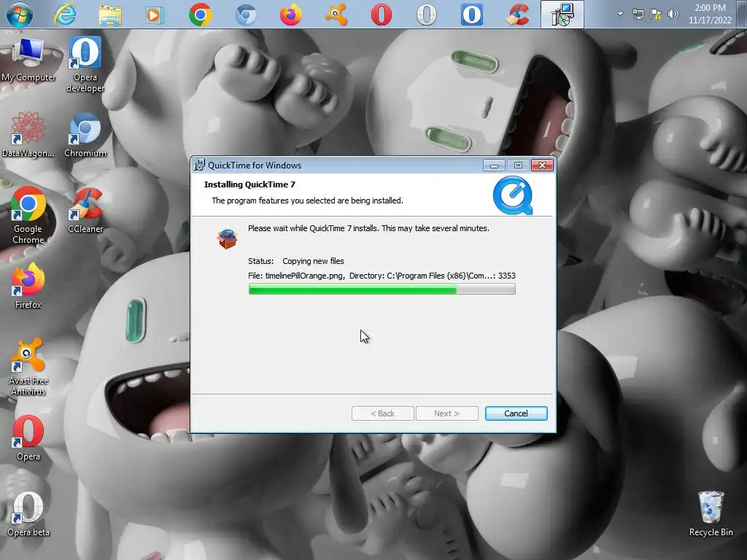Select Avast Free Antivirus desktop shortcut
This screenshot has width=747, height=560.
(x=28, y=367)
